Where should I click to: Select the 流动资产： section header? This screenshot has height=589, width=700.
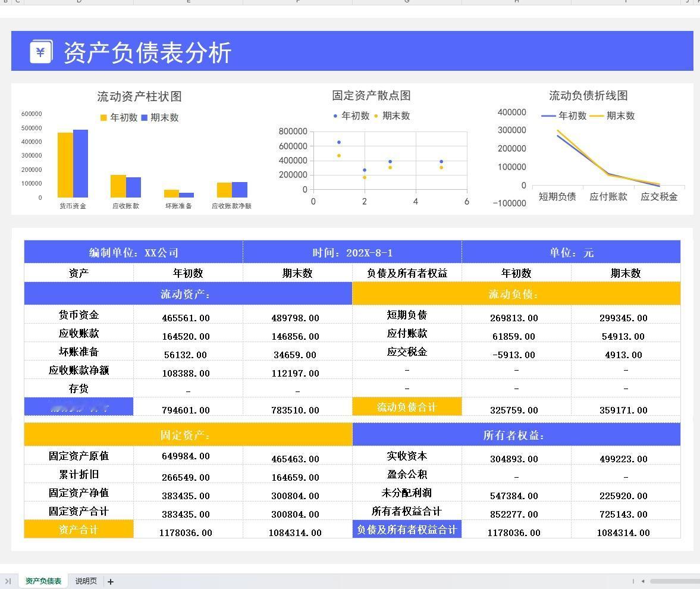point(188,294)
